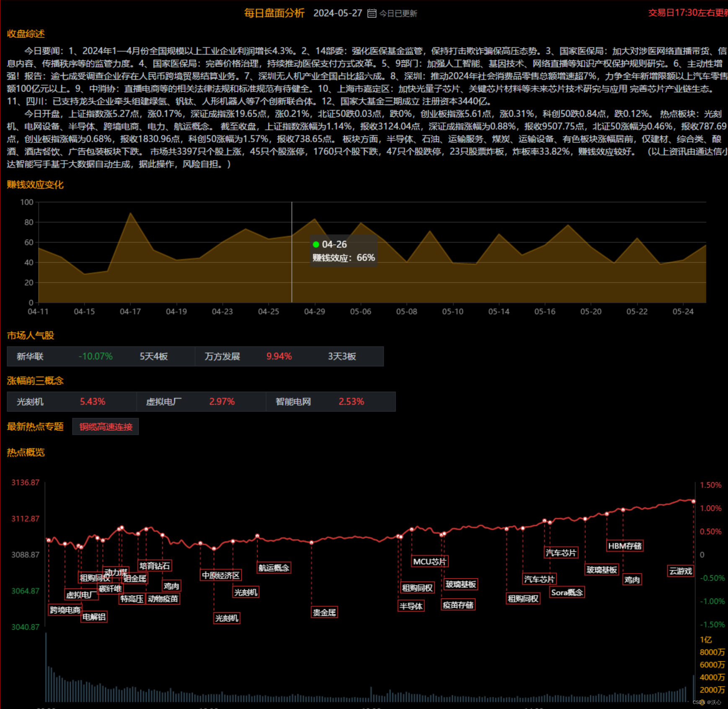Click the 收盘综述 section heading
The height and width of the screenshot is (709, 728).
point(26,34)
